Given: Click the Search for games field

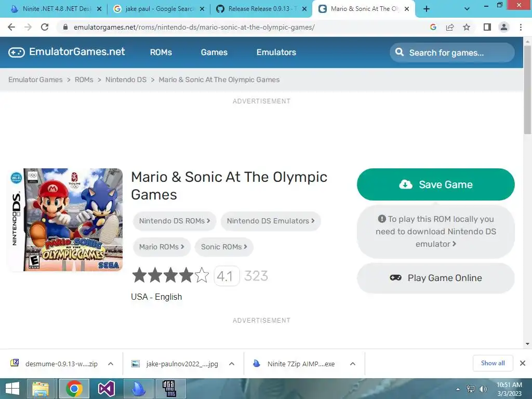Looking at the screenshot, I should coord(452,52).
